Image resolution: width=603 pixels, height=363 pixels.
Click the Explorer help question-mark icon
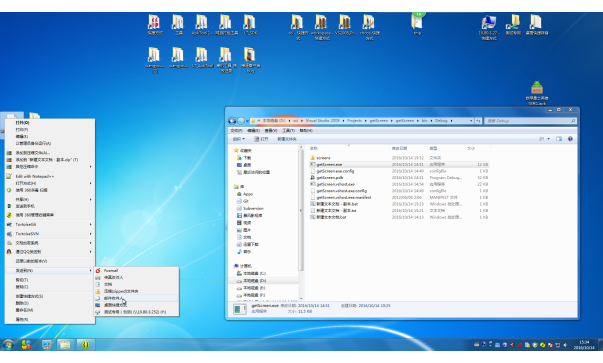pyautogui.click(x=570, y=139)
